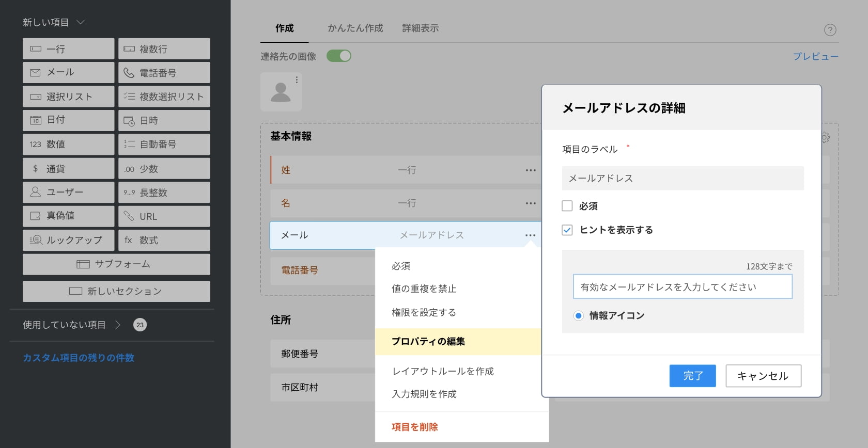
Task: Collapse the 新しい項目 section
Action: coord(81,22)
